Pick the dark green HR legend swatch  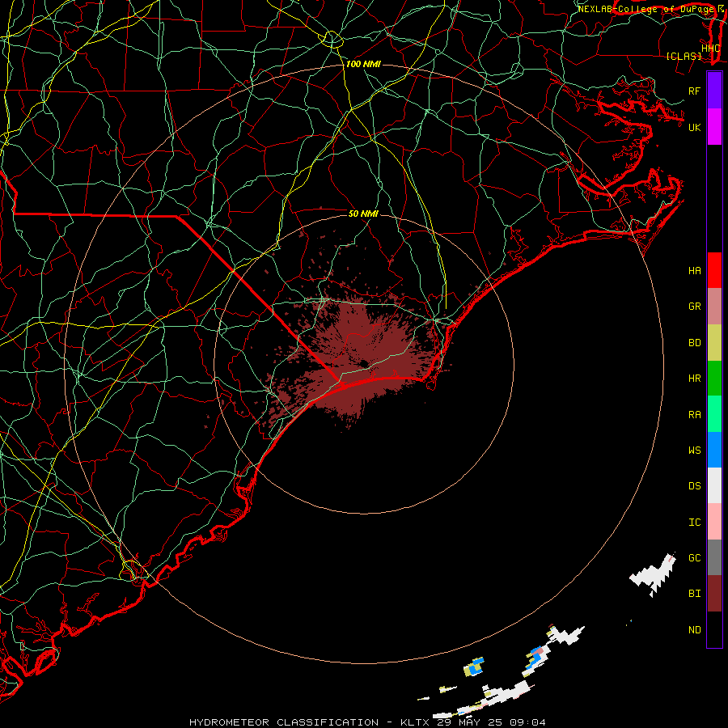tap(714, 378)
